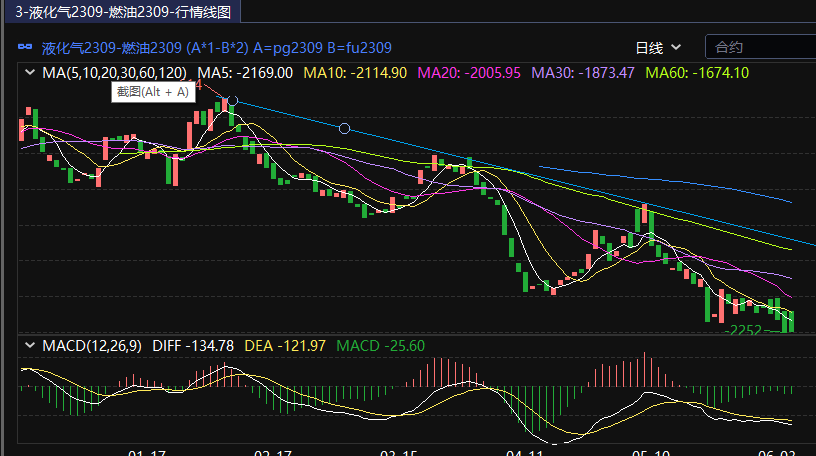Click the MA(5,10,20,30,60,120) indicator label
Screen dimensions: 816x456
click(x=114, y=73)
